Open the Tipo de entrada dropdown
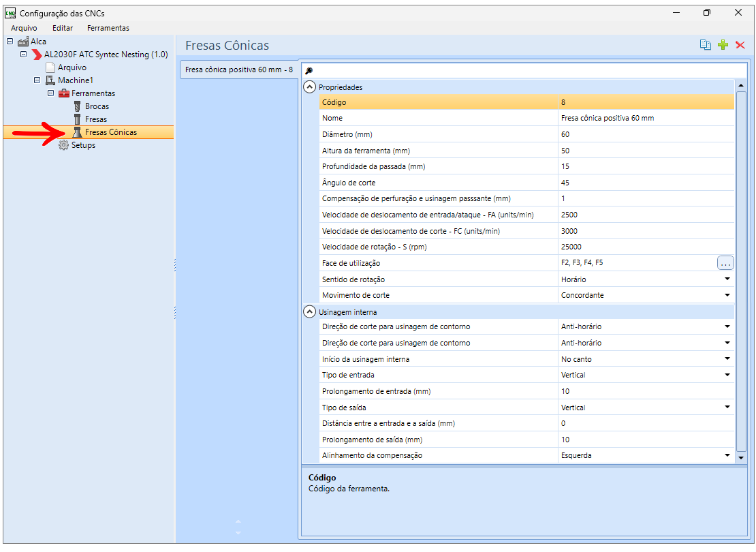Screen dimensions: 756x552 [x=727, y=375]
